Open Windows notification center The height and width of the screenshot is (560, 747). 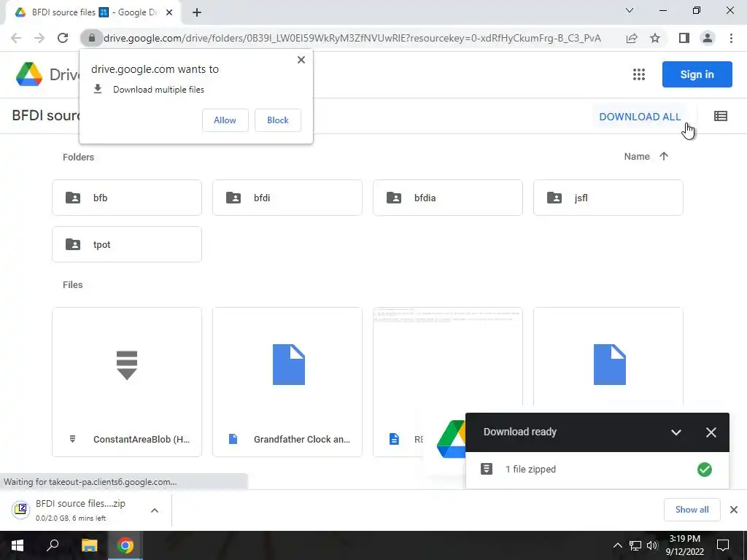click(723, 545)
